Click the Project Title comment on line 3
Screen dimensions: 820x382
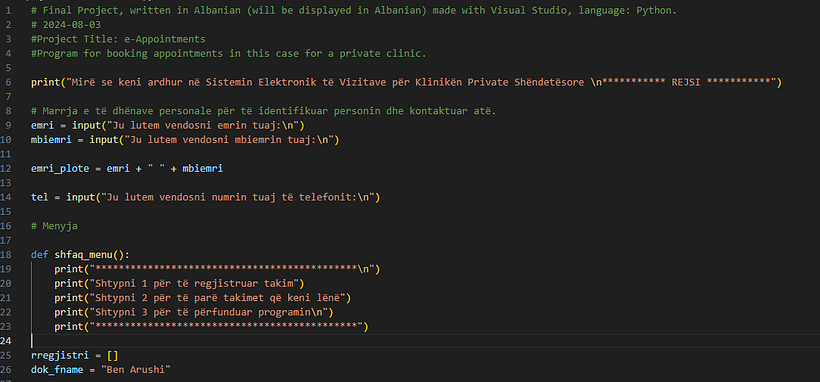118,39
